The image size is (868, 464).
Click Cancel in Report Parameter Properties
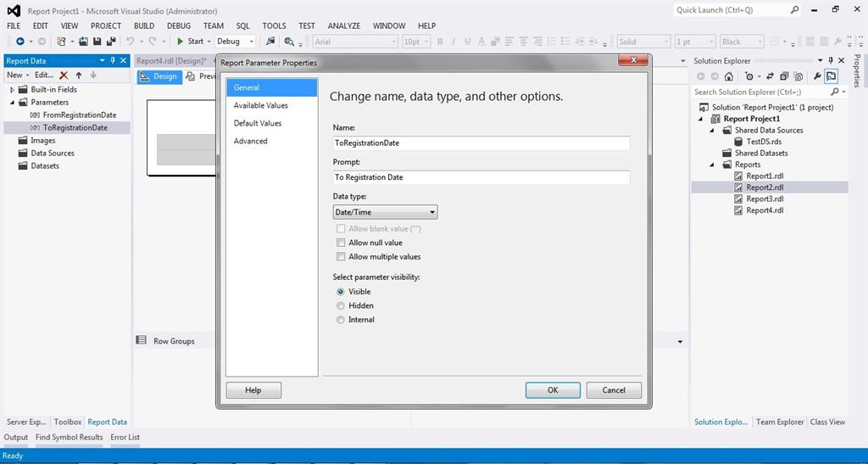click(614, 390)
